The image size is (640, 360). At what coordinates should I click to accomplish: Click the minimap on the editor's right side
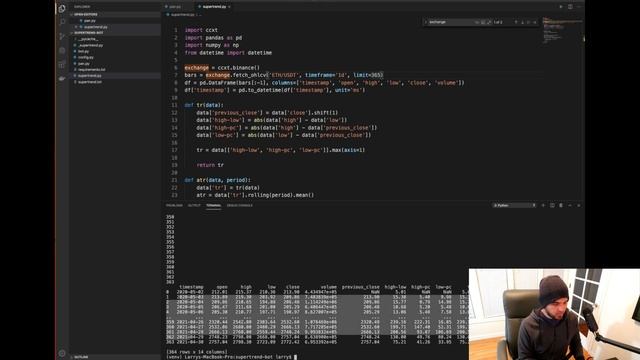point(562,31)
